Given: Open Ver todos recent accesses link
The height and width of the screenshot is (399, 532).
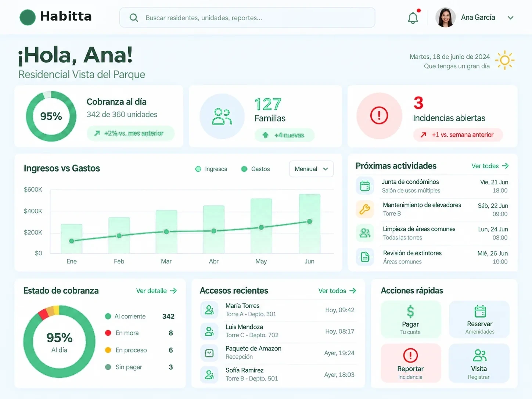Looking at the screenshot, I should click(337, 291).
